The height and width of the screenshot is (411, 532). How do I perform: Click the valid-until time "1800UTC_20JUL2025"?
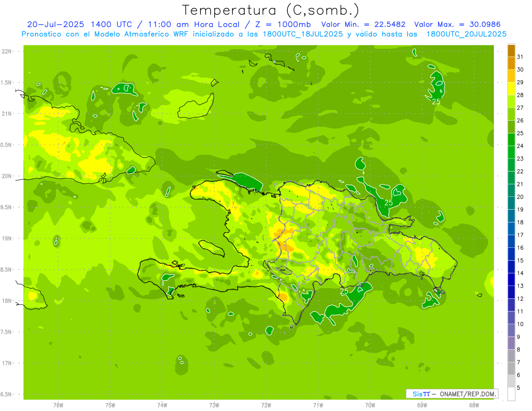[466, 34]
